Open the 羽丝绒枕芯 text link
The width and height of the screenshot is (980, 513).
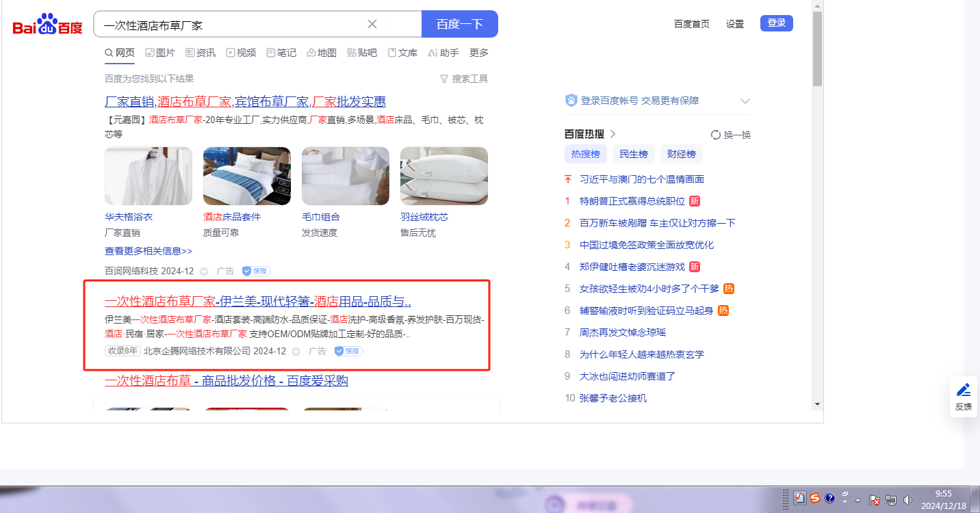point(424,217)
